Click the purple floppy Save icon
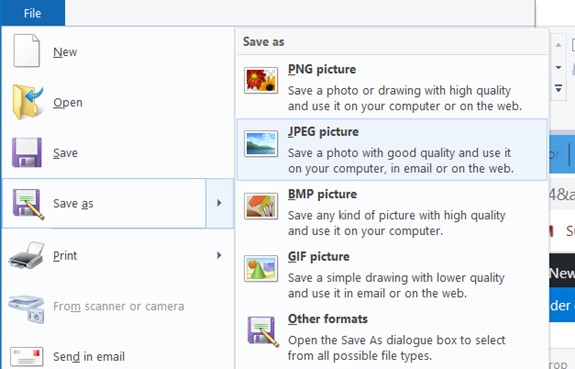This screenshot has width=575, height=369. [27, 152]
